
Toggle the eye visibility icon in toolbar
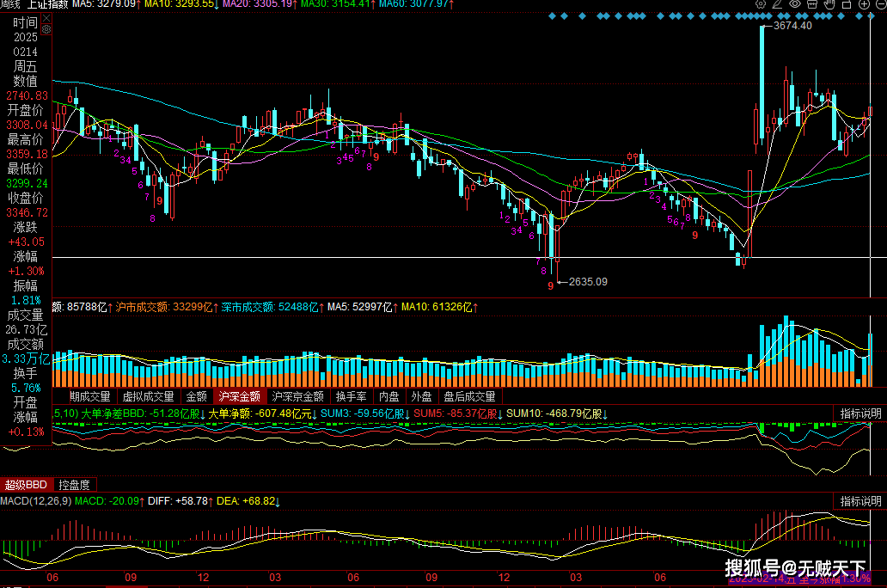[x=795, y=4]
